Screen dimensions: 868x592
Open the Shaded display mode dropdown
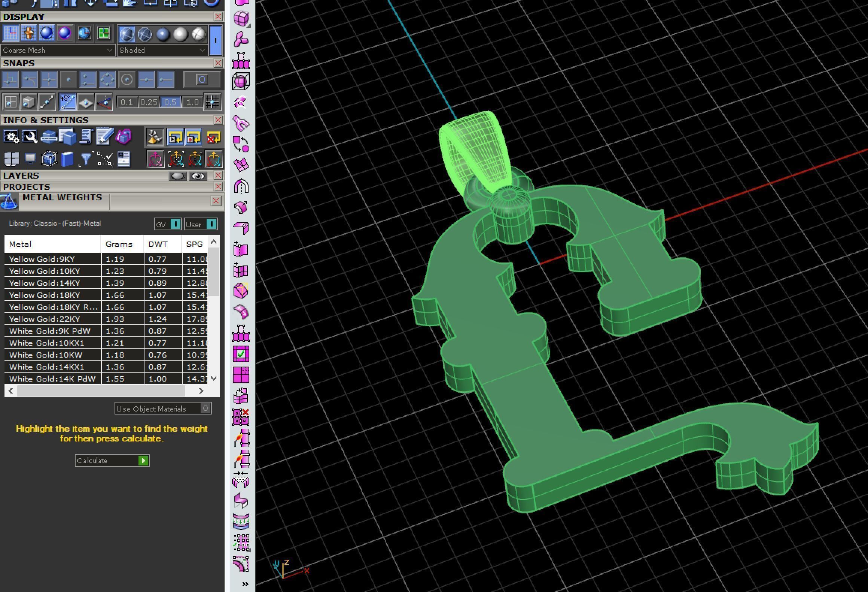coord(162,50)
